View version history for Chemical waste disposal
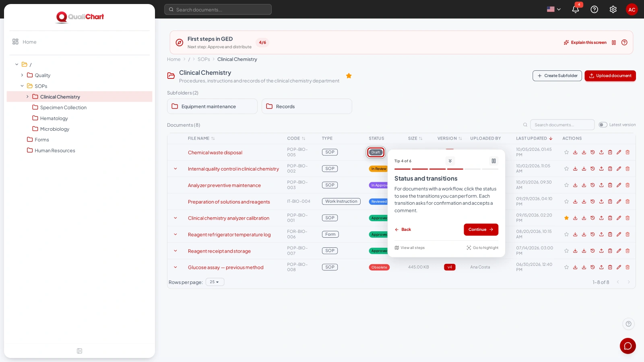This screenshot has width=644, height=362. click(592, 152)
